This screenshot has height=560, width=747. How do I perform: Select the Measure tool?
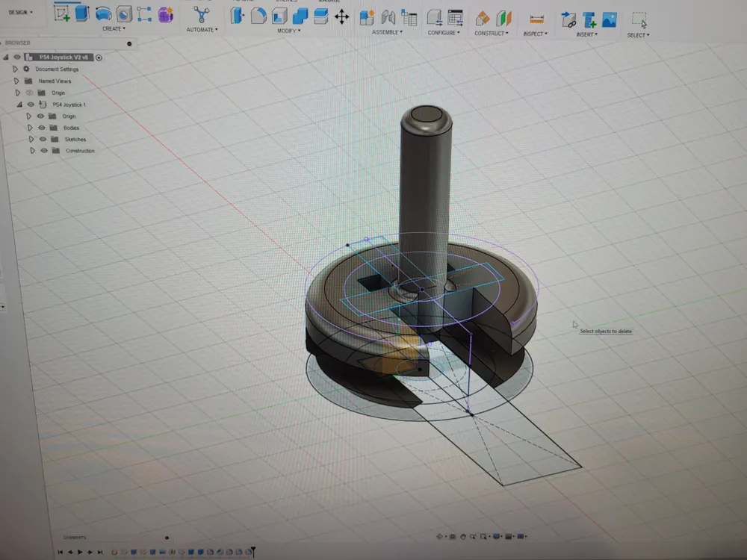pos(536,19)
